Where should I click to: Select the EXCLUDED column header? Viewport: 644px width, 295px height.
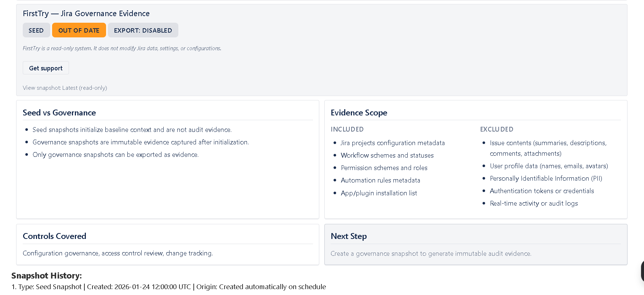(x=496, y=129)
